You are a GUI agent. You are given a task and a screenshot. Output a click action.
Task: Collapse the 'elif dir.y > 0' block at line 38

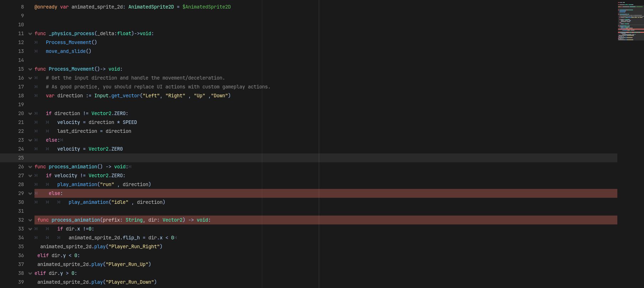click(30, 273)
